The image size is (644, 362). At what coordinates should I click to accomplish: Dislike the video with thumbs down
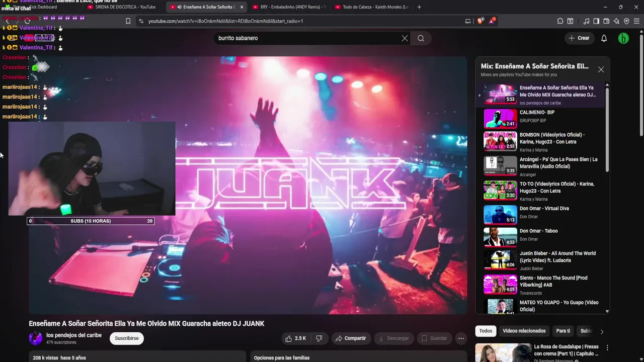[319, 338]
